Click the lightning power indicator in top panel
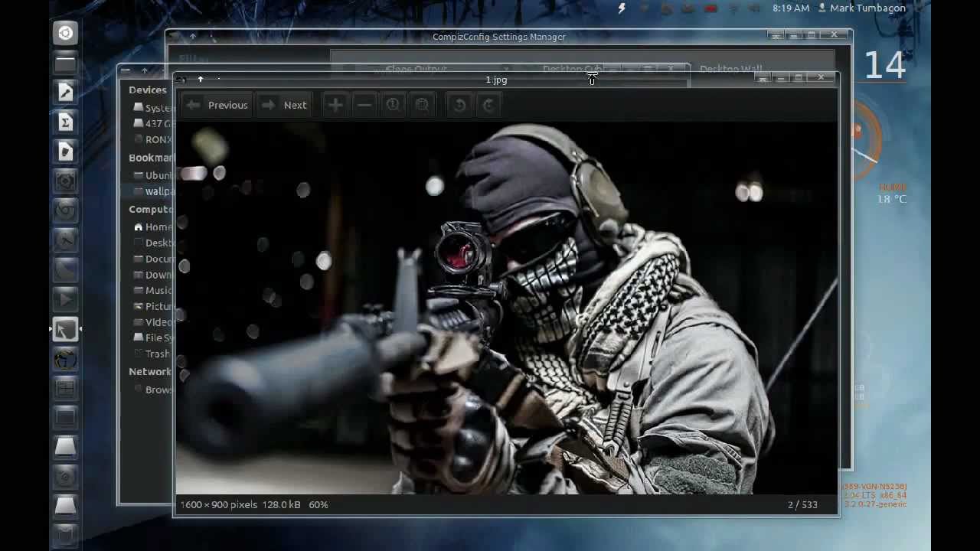The height and width of the screenshot is (551, 980). (x=622, y=8)
